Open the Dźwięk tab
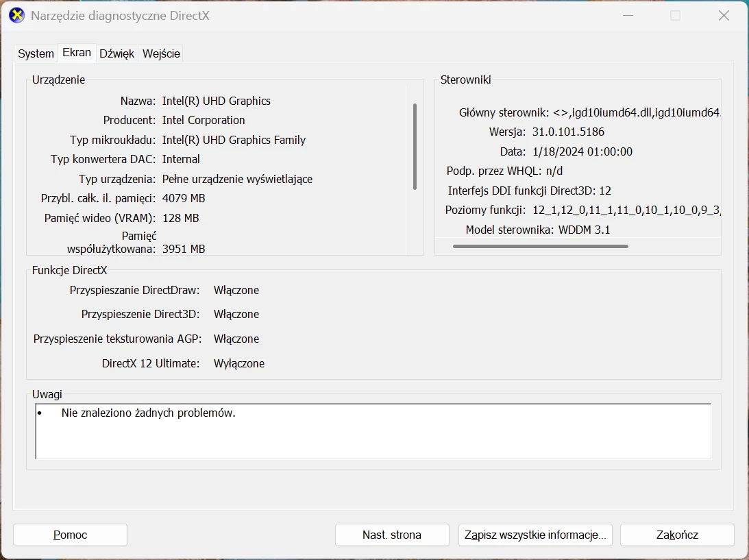749x560 pixels. pyautogui.click(x=116, y=53)
